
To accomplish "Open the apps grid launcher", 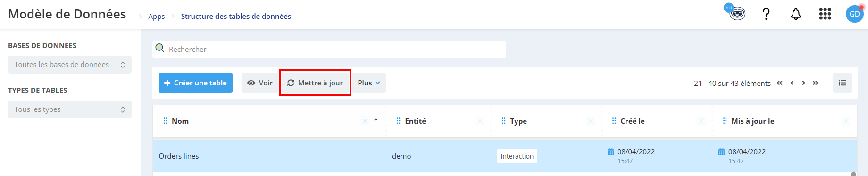I will [x=825, y=14].
